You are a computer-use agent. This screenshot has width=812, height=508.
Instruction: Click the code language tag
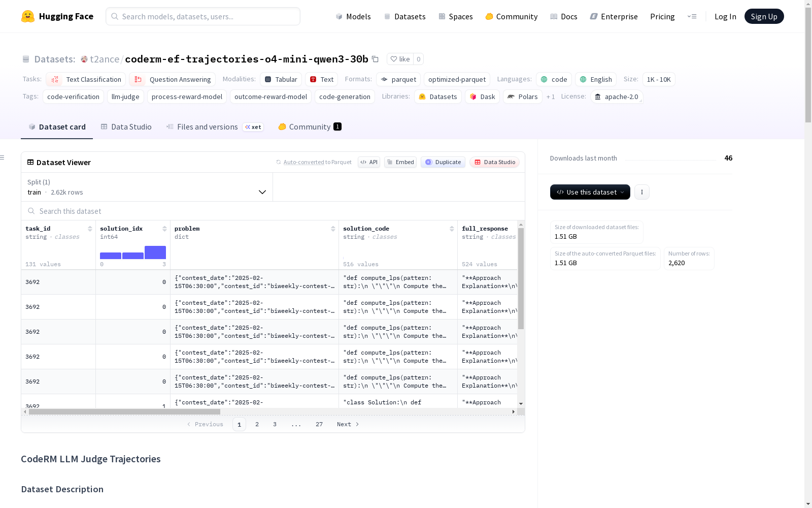coord(554,79)
